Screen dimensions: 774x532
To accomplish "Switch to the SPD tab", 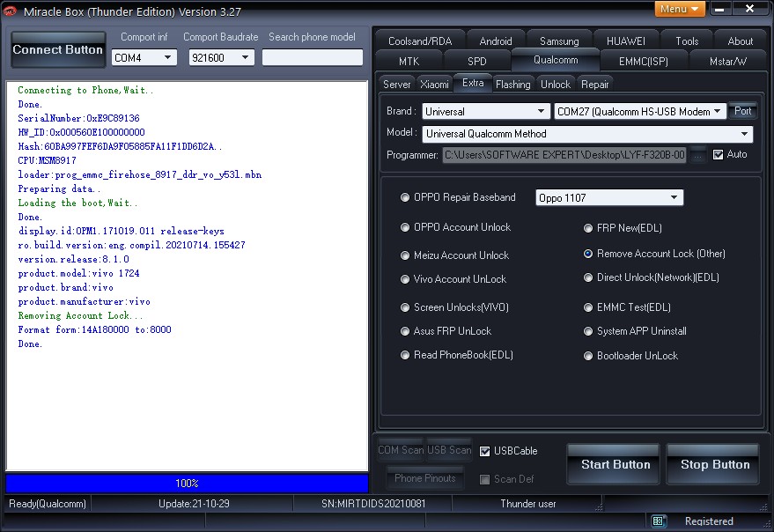I will click(x=477, y=62).
